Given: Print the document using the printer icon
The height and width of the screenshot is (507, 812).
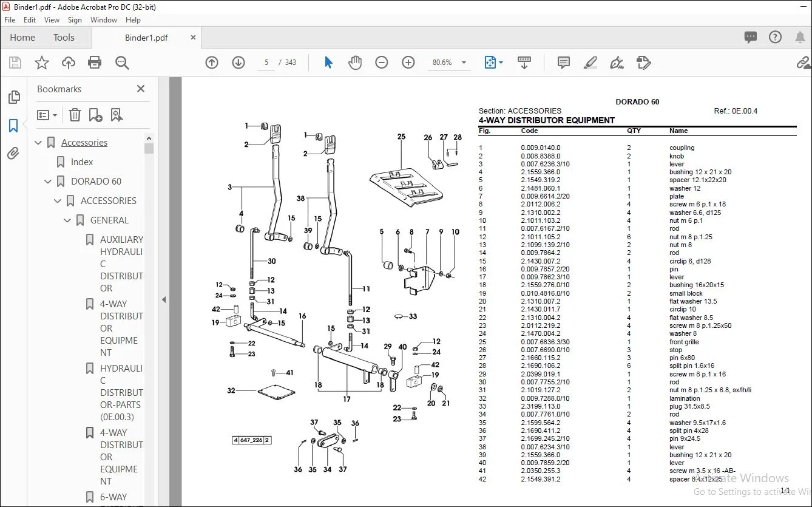Looking at the screenshot, I should pos(95,63).
